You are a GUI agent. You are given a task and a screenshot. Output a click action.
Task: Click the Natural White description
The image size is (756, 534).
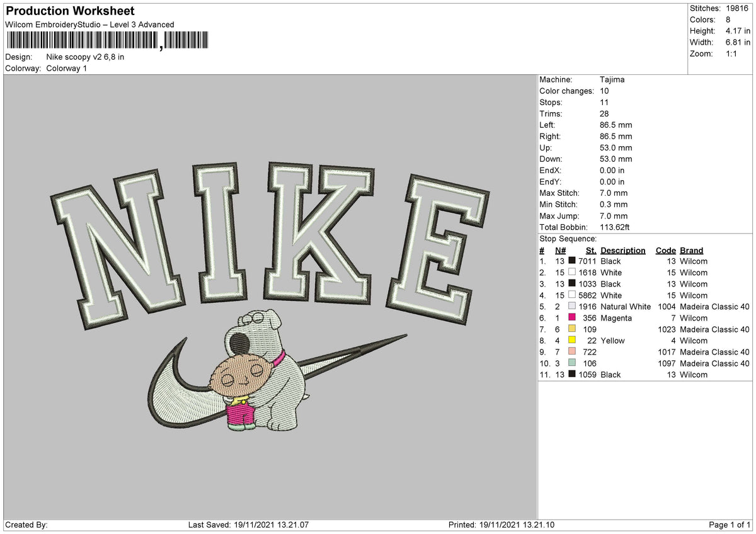(x=626, y=307)
